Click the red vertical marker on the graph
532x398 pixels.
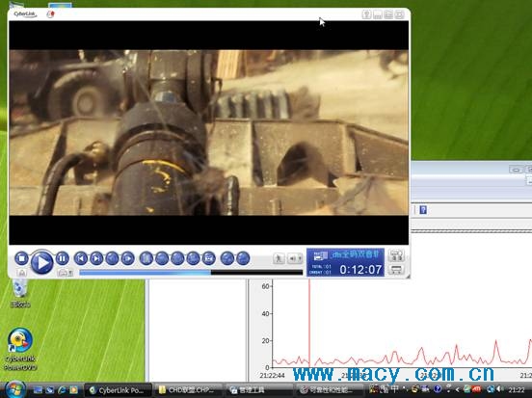click(309, 323)
